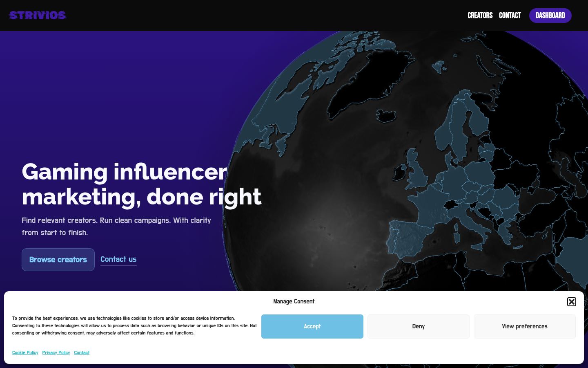Click the 'Manage Consent' title text
The width and height of the screenshot is (588, 368).
[x=294, y=301]
